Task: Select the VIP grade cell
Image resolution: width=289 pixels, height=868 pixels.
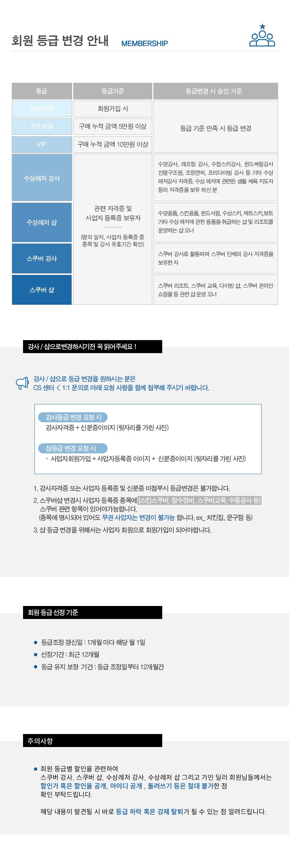Action: point(42,144)
